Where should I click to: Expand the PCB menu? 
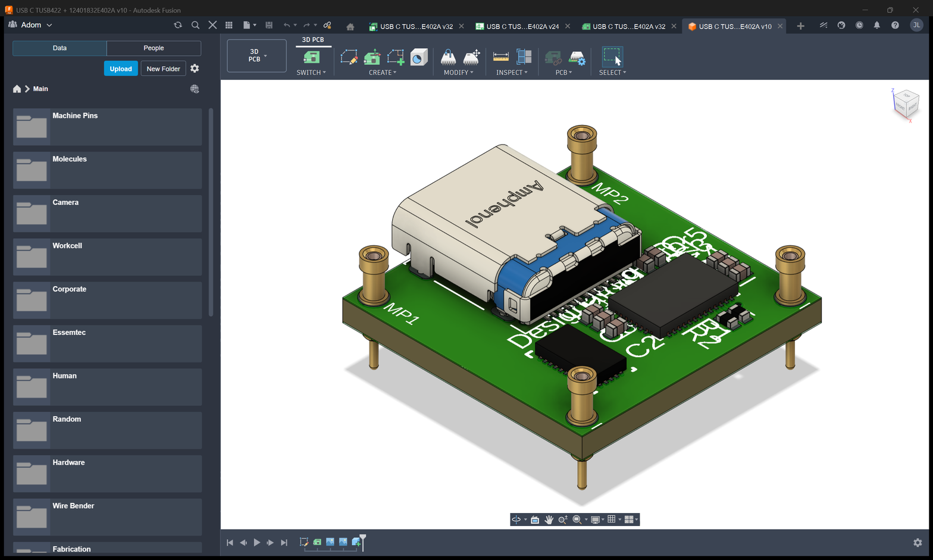click(x=563, y=73)
